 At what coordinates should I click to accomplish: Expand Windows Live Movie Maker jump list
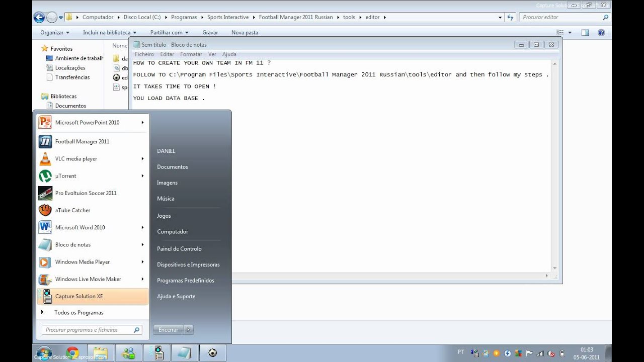[x=142, y=279]
